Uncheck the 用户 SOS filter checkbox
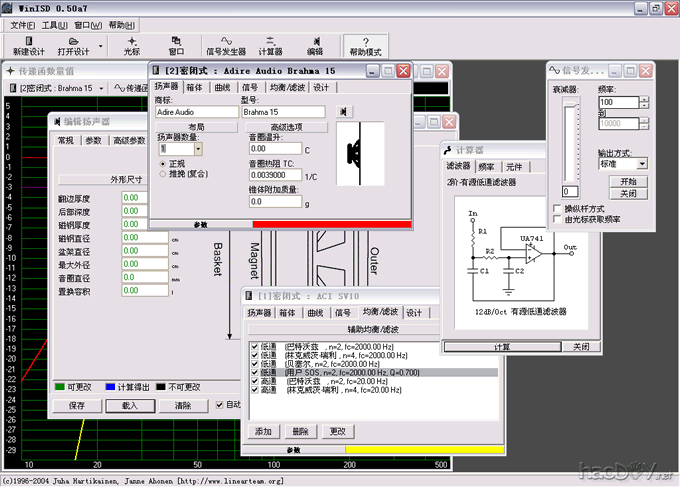The height and width of the screenshot is (487, 680). pos(254,372)
